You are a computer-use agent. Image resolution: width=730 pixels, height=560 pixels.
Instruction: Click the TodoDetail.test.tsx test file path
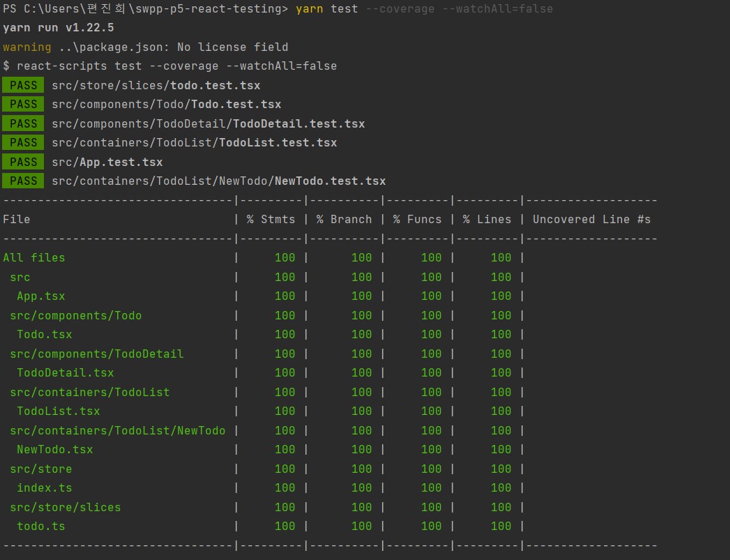pos(208,124)
